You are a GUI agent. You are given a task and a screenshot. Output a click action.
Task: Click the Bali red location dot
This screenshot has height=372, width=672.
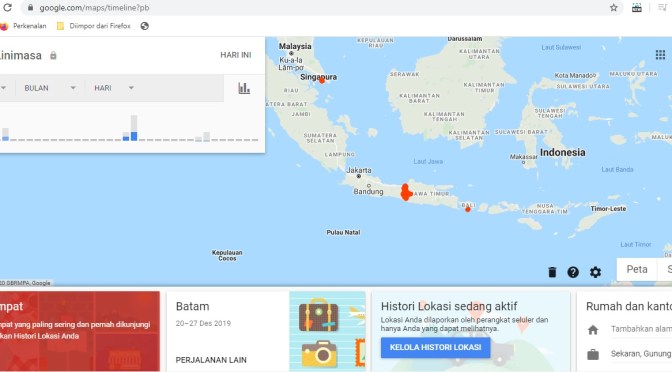[x=468, y=209]
